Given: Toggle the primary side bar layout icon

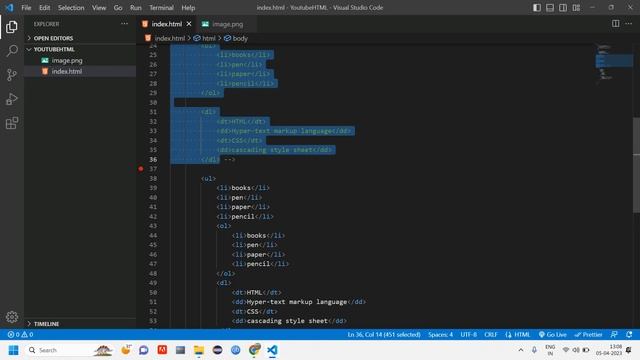Looking at the screenshot, I should (x=537, y=8).
